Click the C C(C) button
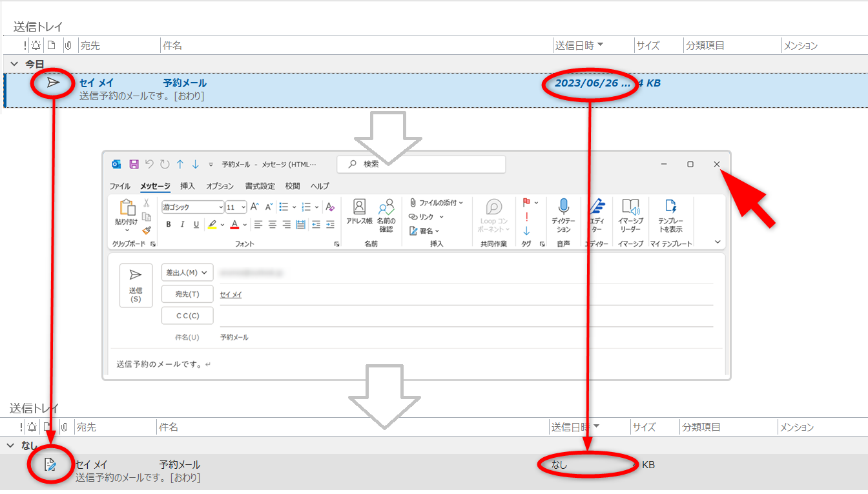 [187, 316]
